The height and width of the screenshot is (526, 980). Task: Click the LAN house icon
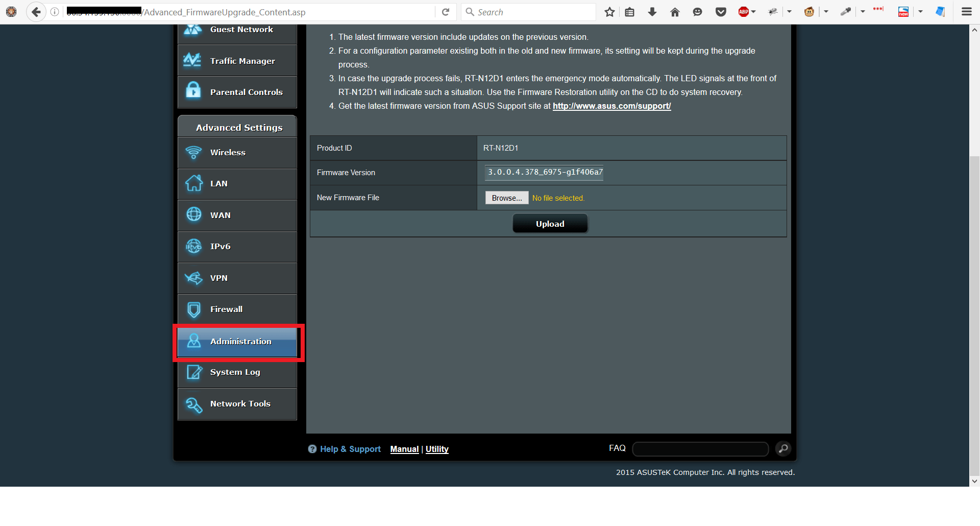[194, 183]
